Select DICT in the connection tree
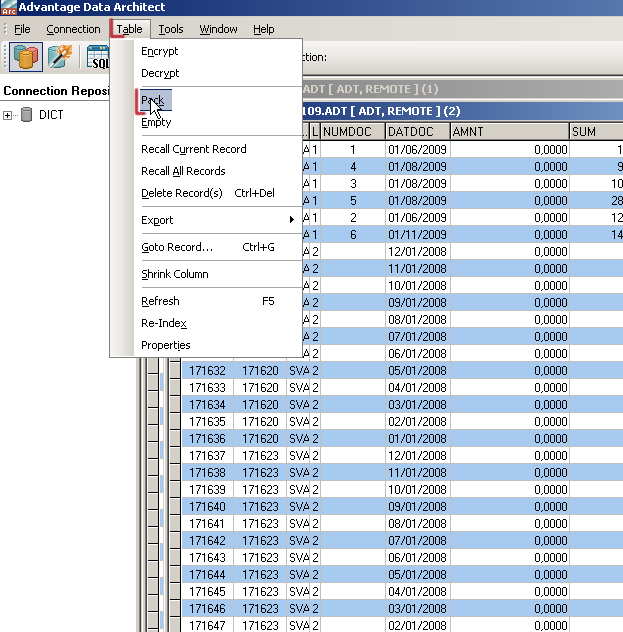Image resolution: width=623 pixels, height=632 pixels. tap(51, 115)
